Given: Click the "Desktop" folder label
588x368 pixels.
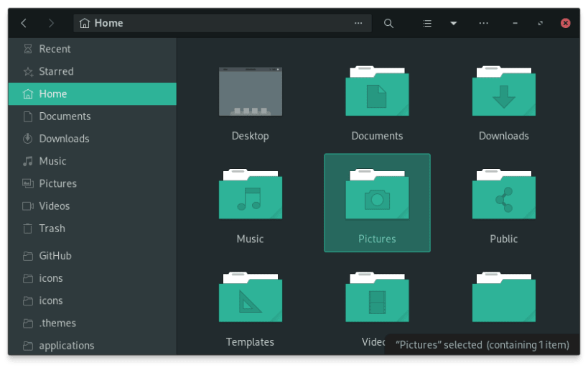Looking at the screenshot, I should pyautogui.click(x=250, y=136).
